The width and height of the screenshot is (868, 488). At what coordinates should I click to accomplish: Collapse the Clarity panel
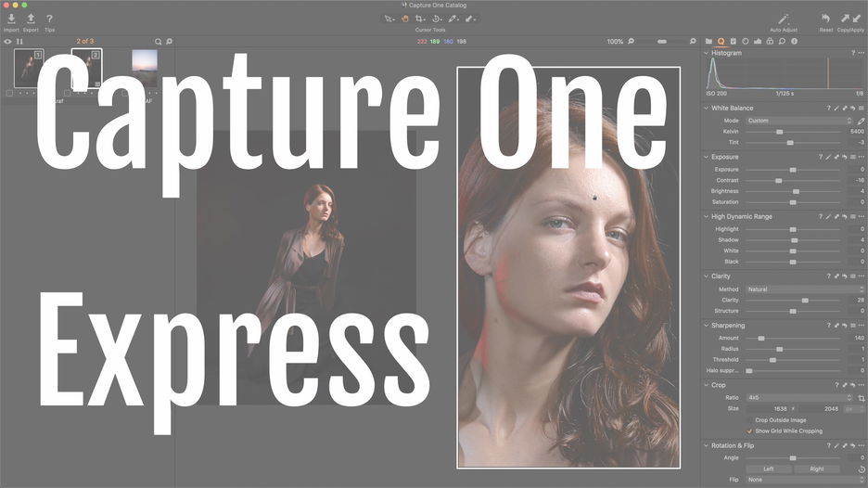pyautogui.click(x=706, y=276)
